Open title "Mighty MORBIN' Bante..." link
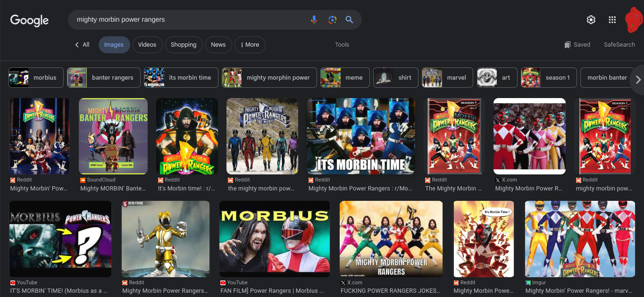The width and height of the screenshot is (644, 297). [113, 188]
